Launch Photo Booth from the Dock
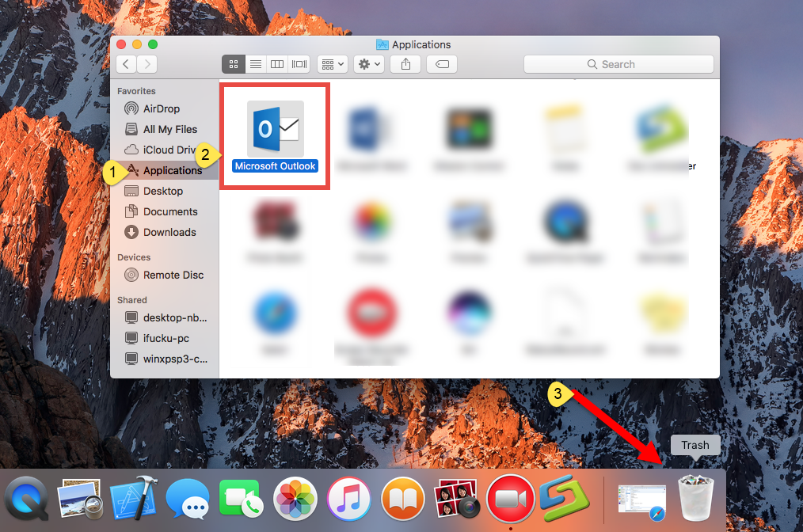This screenshot has width=803, height=532. coord(456,499)
